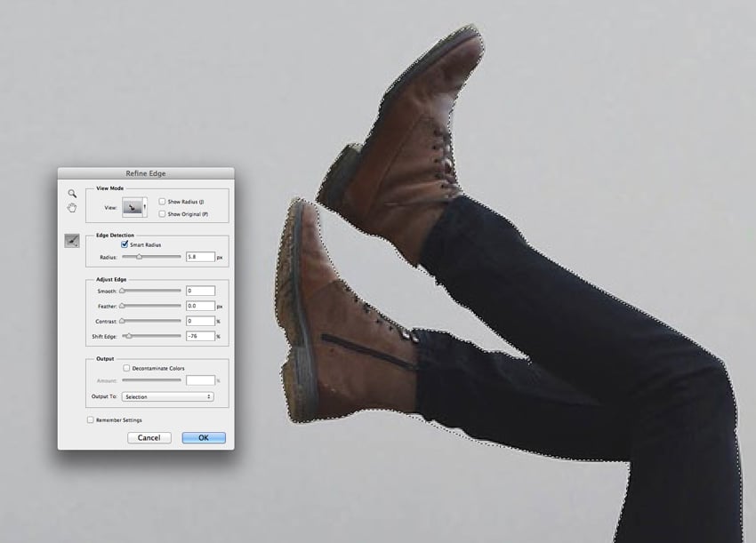
Task: Click the View mode thumbnail preview
Action: point(133,207)
